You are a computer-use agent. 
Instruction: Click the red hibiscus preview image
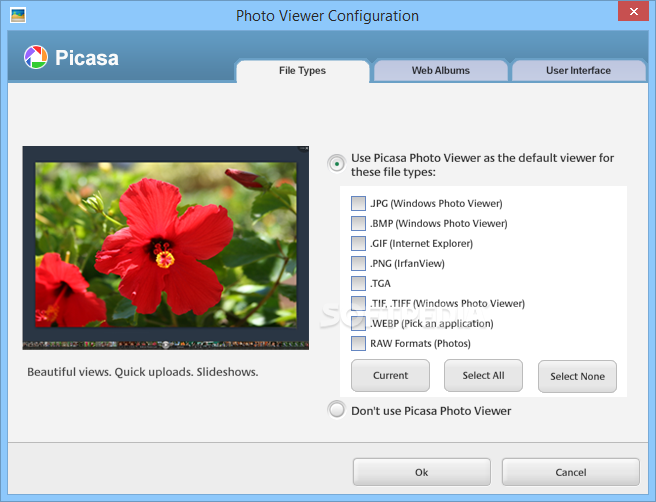166,245
